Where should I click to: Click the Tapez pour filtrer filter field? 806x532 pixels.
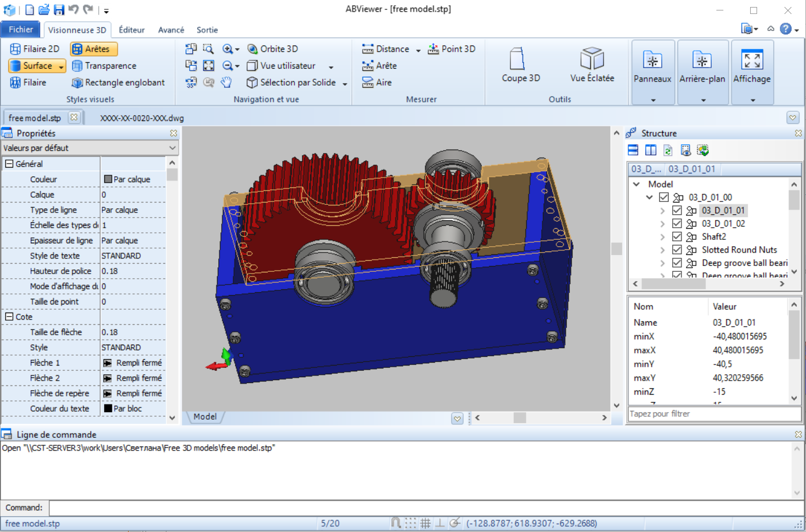click(713, 414)
